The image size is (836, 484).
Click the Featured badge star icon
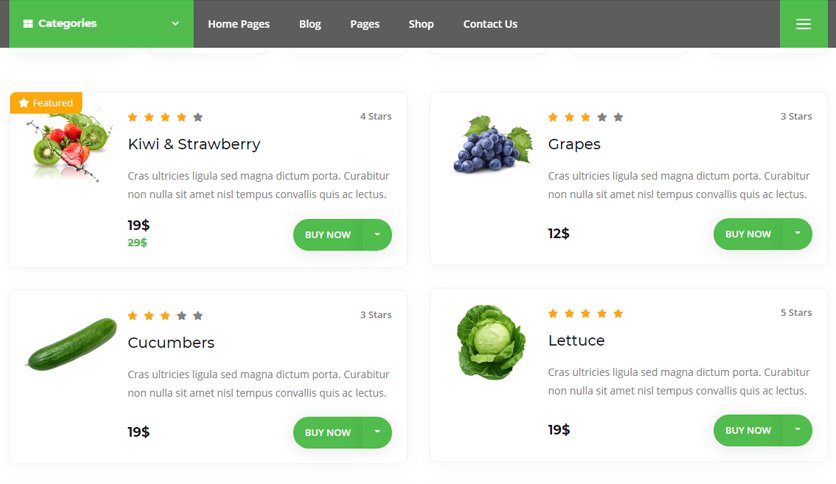(x=23, y=103)
